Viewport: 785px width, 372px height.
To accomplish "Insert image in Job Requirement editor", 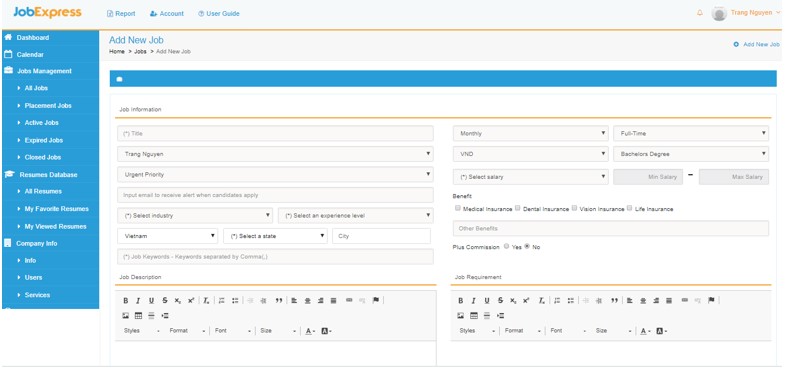I will pos(461,315).
